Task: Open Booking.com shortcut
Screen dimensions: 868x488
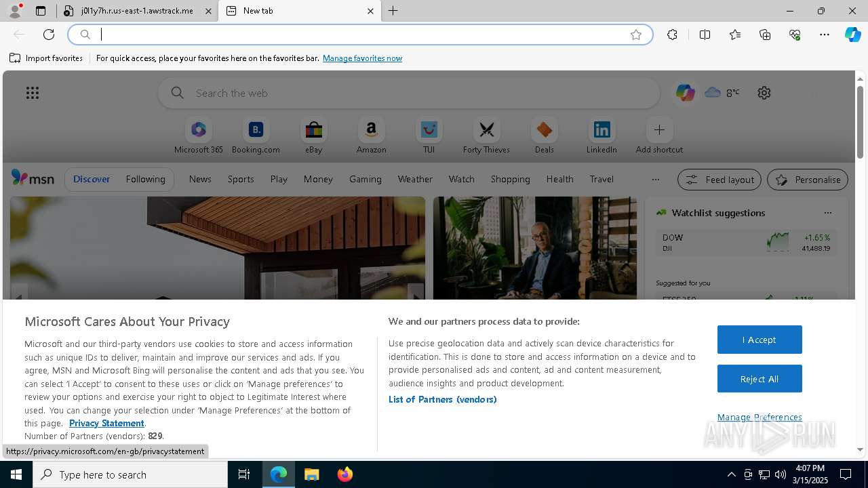Action: (256, 136)
